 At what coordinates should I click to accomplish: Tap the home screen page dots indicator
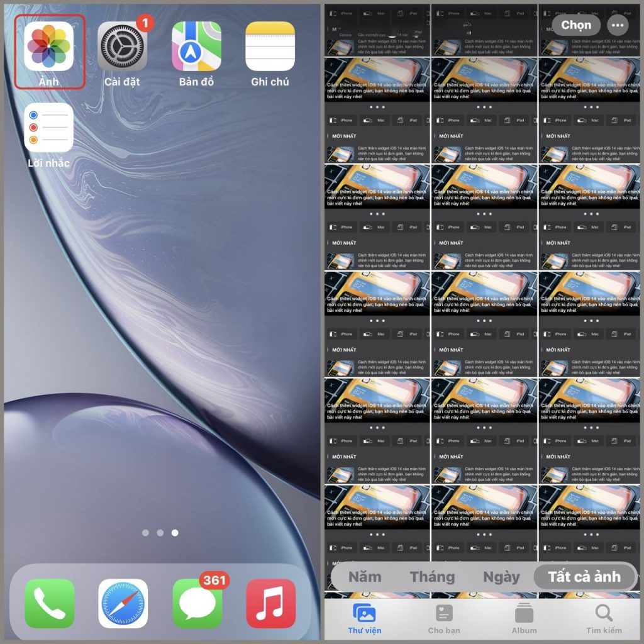160,533
